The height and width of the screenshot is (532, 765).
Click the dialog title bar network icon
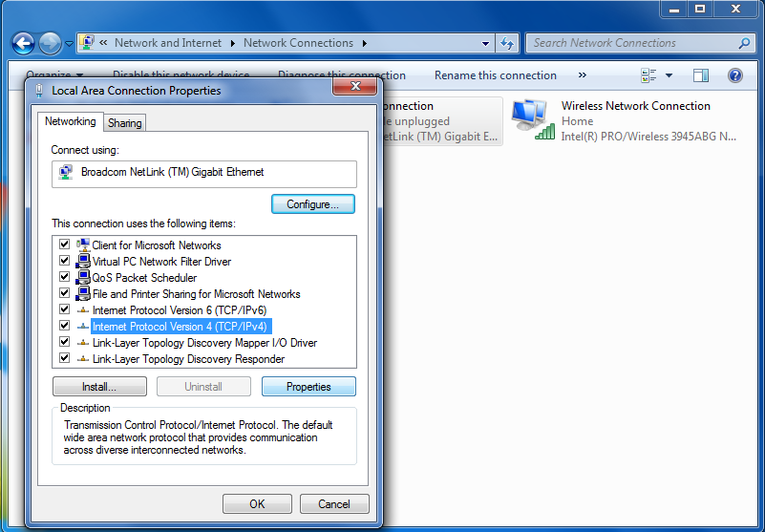coord(39,91)
